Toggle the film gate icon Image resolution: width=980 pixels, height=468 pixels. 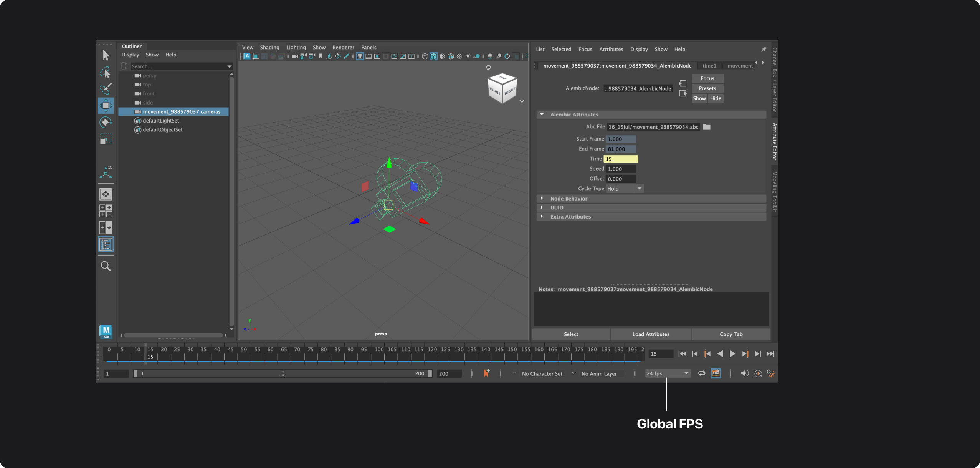pos(369,56)
